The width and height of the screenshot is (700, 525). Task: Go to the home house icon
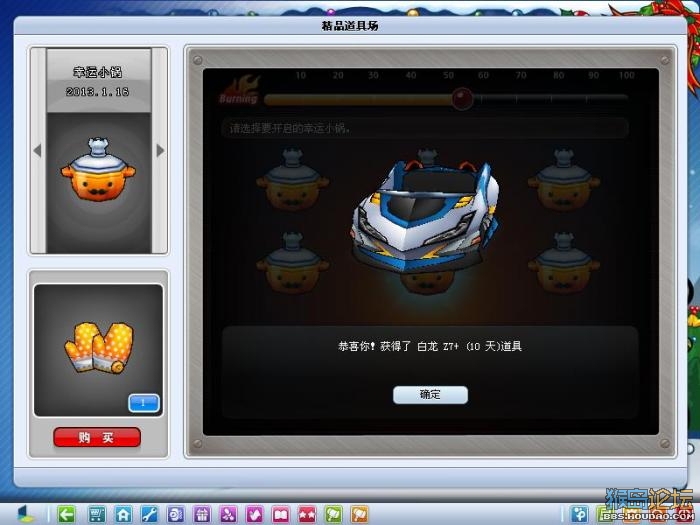tap(123, 515)
